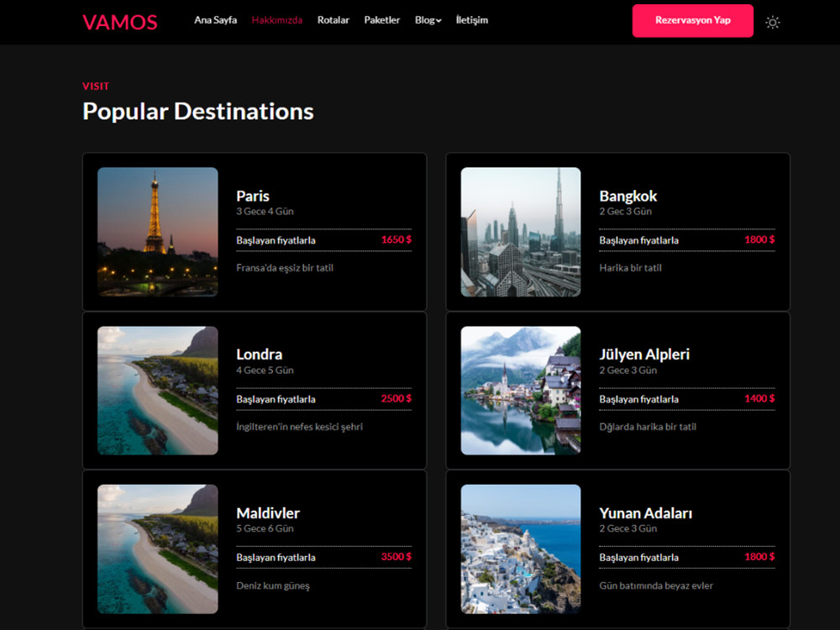Click the text '4 Gece 5 Gün'
The image size is (840, 630).
click(x=265, y=370)
